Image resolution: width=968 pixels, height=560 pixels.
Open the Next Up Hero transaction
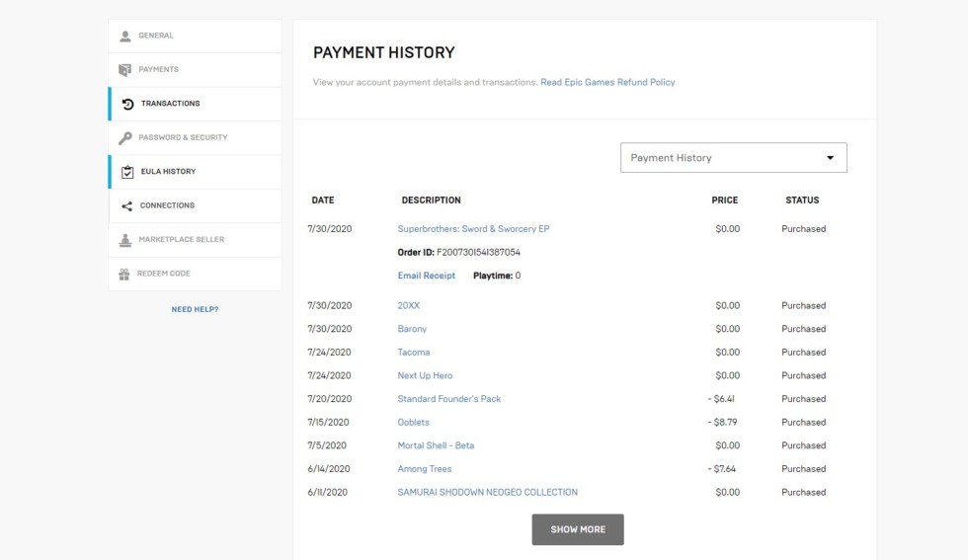pyautogui.click(x=425, y=375)
